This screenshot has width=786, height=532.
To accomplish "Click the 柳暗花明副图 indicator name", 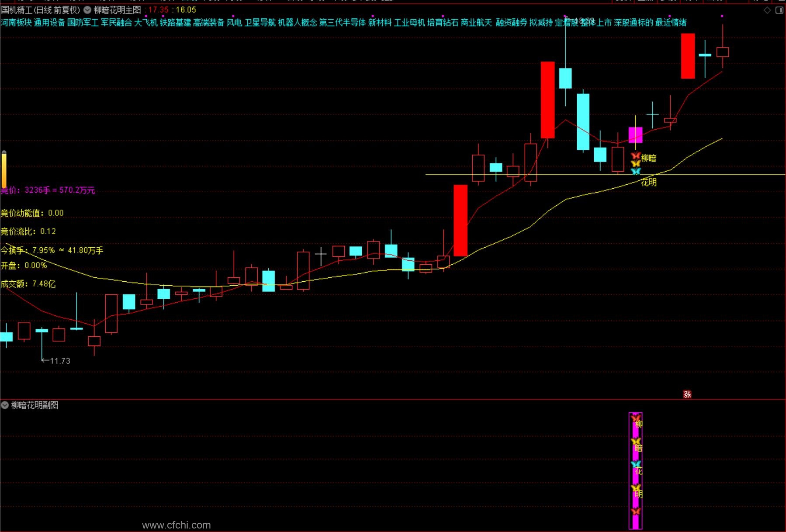I will click(x=35, y=405).
